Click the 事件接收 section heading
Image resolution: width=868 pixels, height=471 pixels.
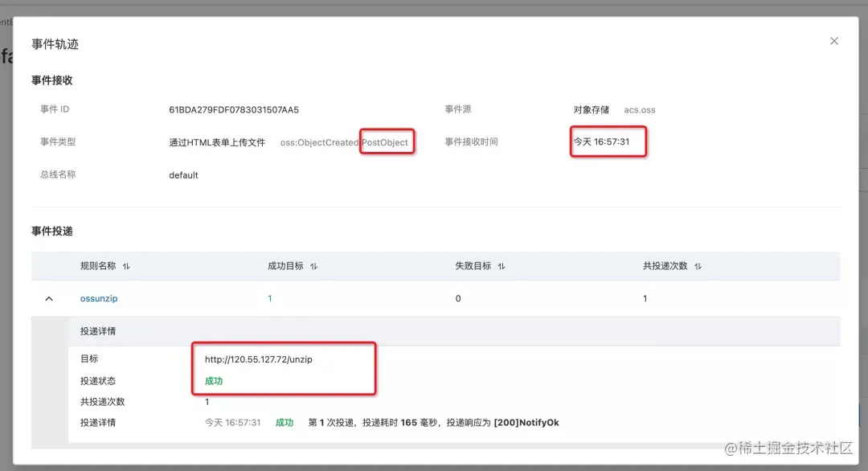(52, 80)
